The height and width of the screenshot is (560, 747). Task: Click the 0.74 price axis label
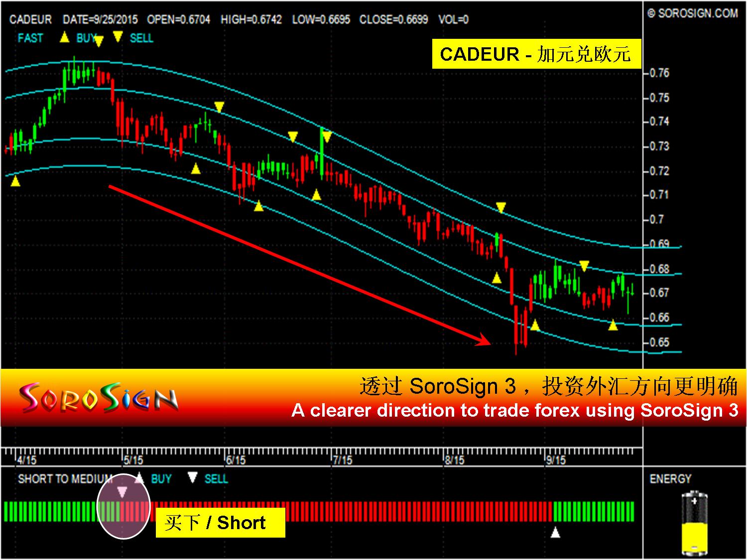pyautogui.click(x=659, y=121)
